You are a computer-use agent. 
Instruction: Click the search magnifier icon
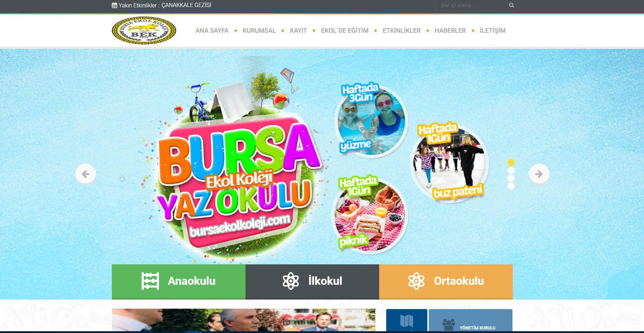(511, 5)
